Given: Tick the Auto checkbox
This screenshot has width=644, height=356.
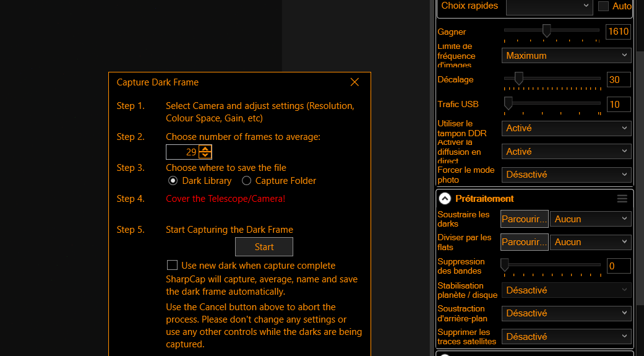Looking at the screenshot, I should (604, 6).
